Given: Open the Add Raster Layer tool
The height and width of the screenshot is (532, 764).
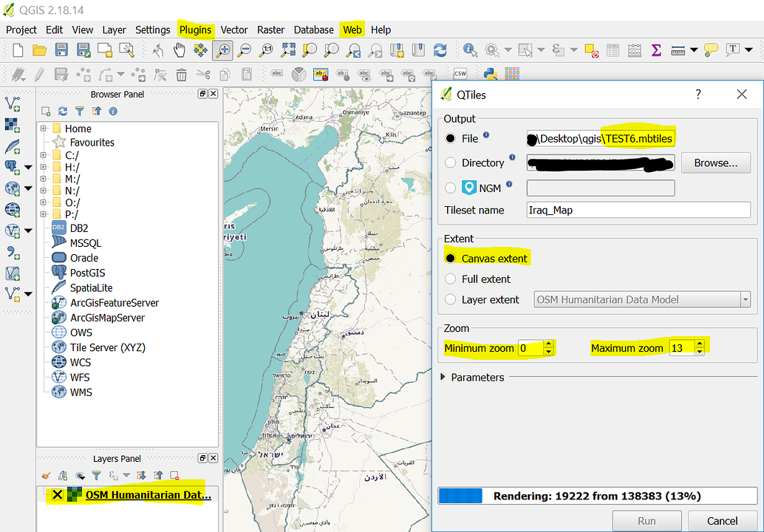Looking at the screenshot, I should pyautogui.click(x=10, y=123).
